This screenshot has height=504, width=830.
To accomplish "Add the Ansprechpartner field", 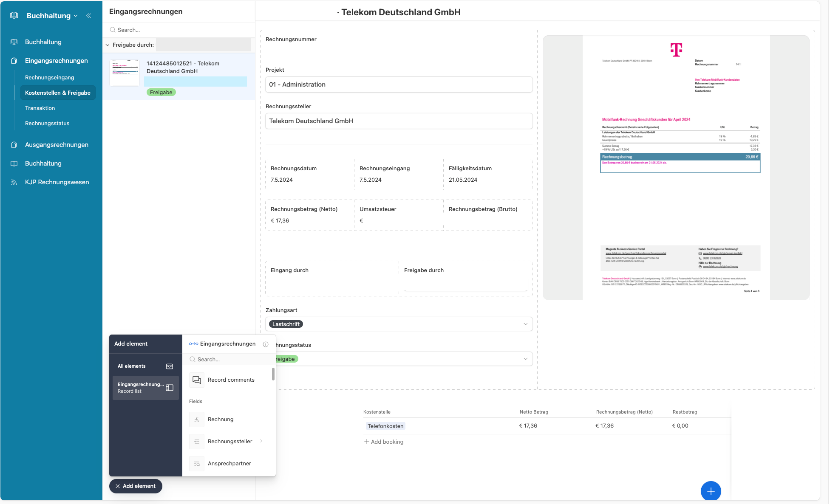I will pyautogui.click(x=228, y=464).
